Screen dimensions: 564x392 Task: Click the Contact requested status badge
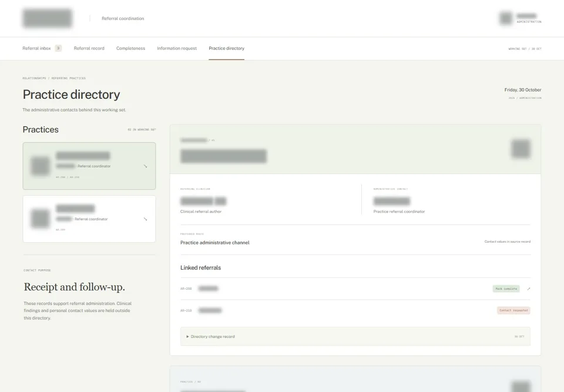(x=513, y=310)
